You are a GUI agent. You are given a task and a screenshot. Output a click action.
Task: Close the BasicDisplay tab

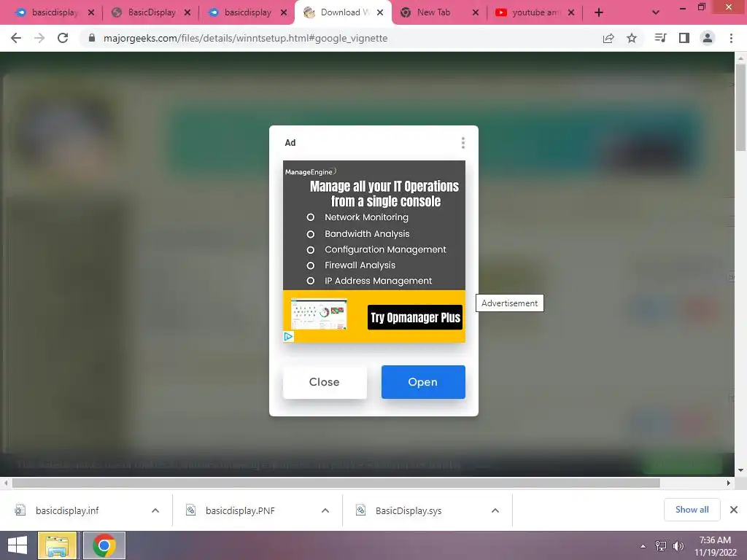point(187,13)
